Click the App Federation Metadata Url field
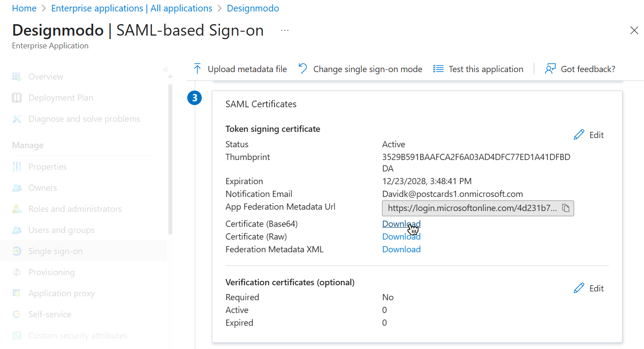The width and height of the screenshot is (644, 349). click(478, 208)
